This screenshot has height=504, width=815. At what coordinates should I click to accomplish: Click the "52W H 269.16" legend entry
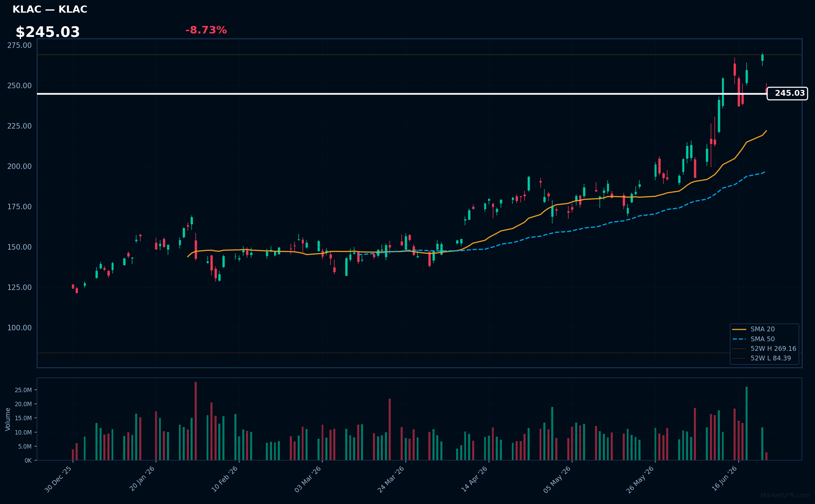764,349
